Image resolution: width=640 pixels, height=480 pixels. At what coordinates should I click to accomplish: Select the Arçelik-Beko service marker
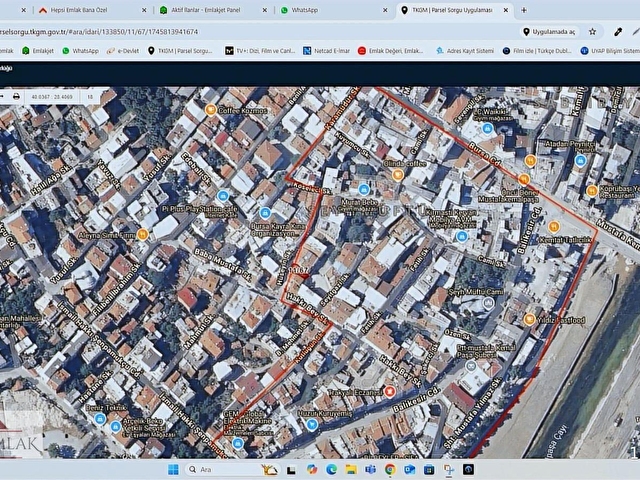116,427
